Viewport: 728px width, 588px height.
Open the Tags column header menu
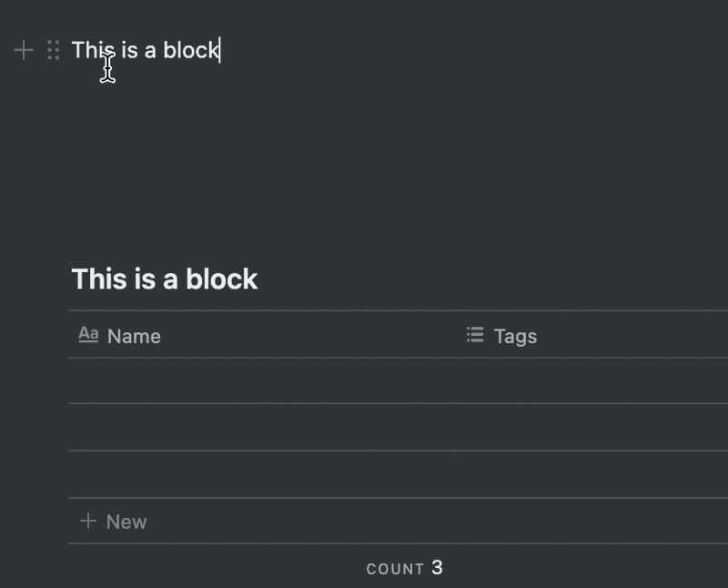(x=514, y=335)
